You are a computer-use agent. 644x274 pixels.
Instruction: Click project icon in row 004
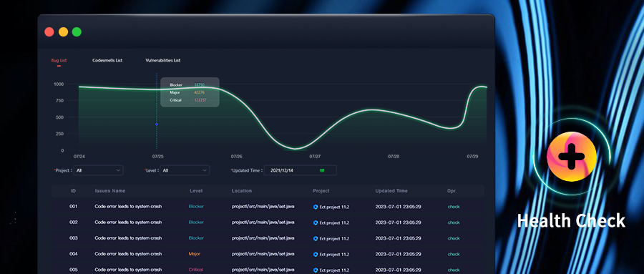[x=316, y=254]
